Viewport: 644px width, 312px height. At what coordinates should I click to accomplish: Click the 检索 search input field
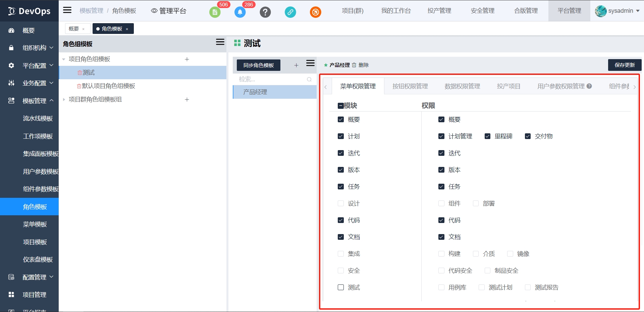(272, 79)
